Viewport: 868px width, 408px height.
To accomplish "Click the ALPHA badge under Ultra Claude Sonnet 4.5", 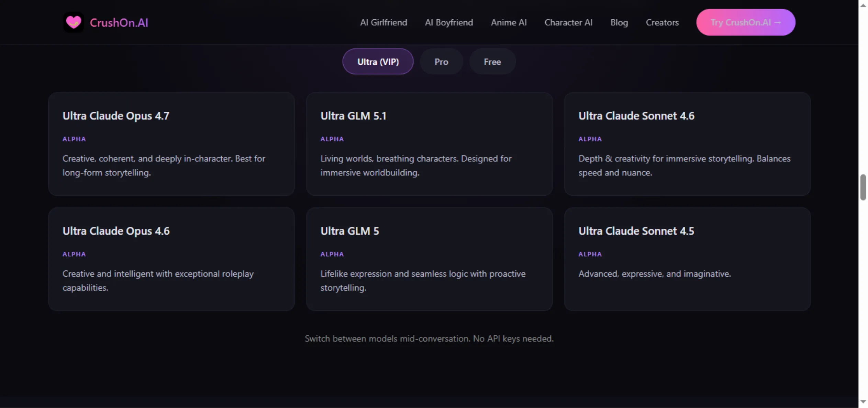I will click(590, 254).
